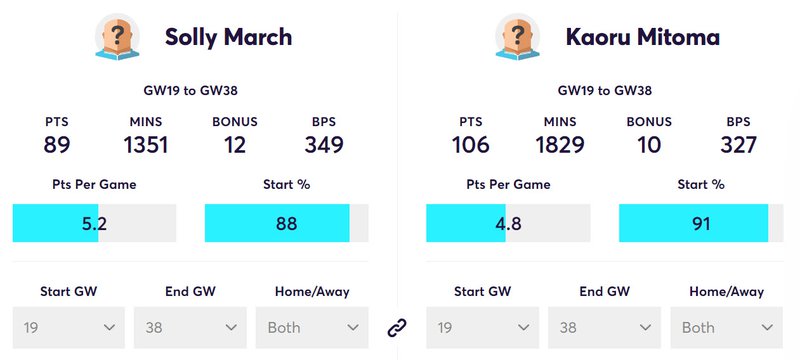Click the Solly March player name

(x=229, y=37)
